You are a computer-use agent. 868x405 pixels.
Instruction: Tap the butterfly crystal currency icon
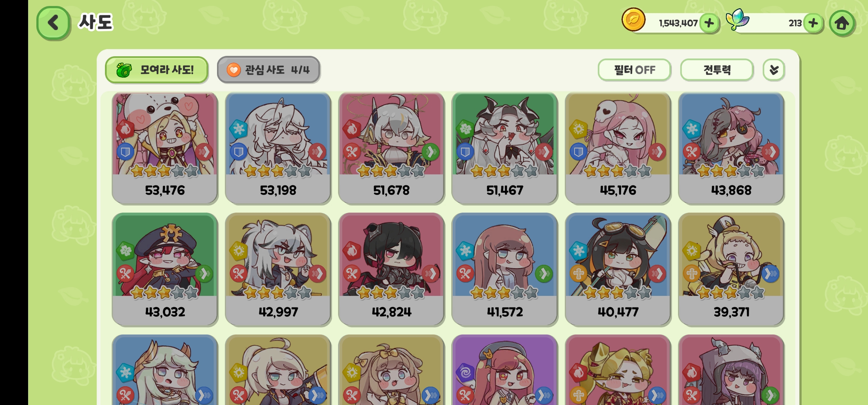click(737, 19)
